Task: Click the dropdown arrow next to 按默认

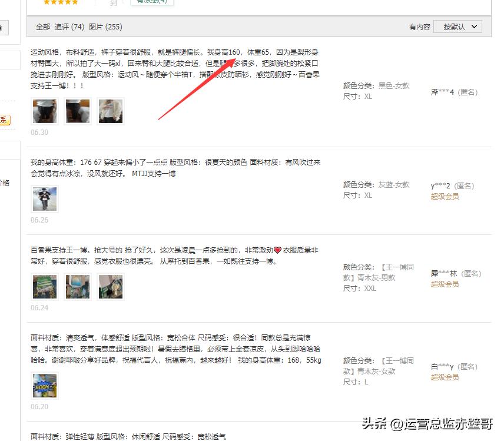Action: click(x=475, y=26)
